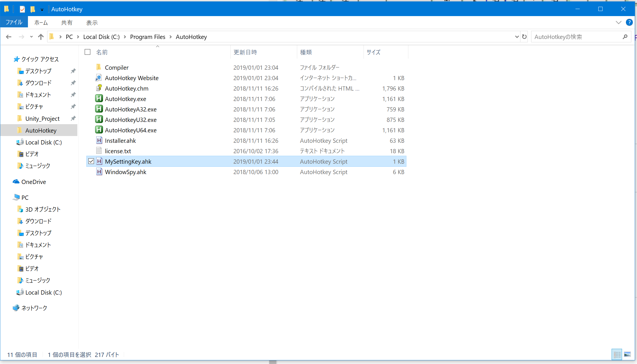Click the AutoHotkey.exe application icon
637x364 pixels.
(x=99, y=98)
